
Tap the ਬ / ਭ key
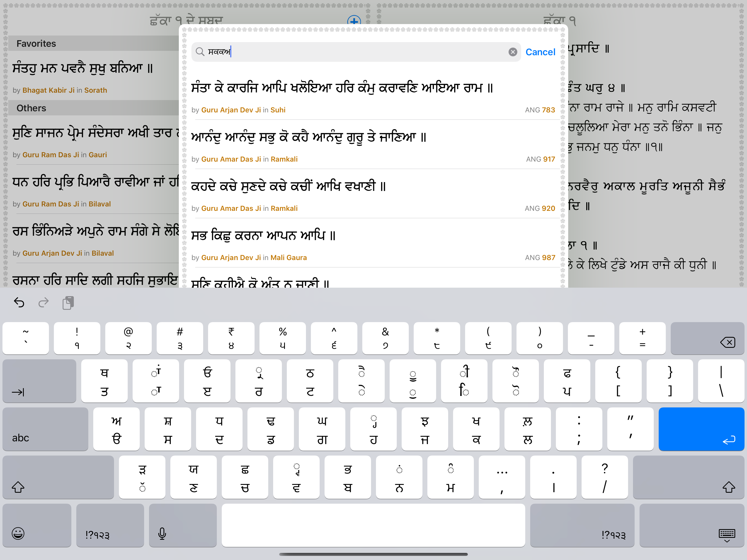pos(348,477)
